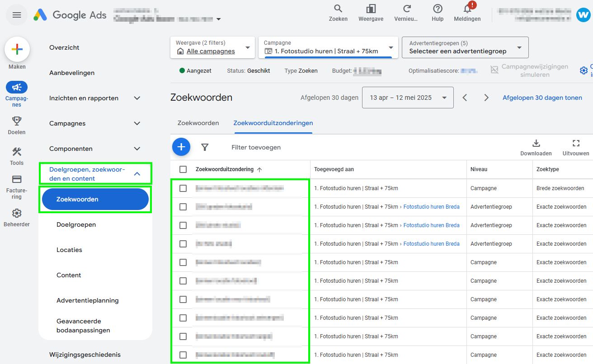Click the Brede zoekwoorden cell

pyautogui.click(x=560, y=188)
